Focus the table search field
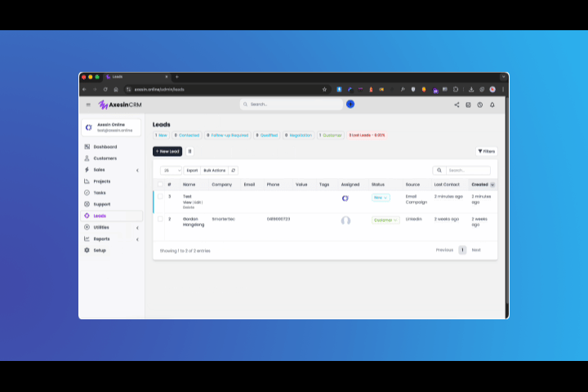This screenshot has height=392, width=588. [467, 170]
